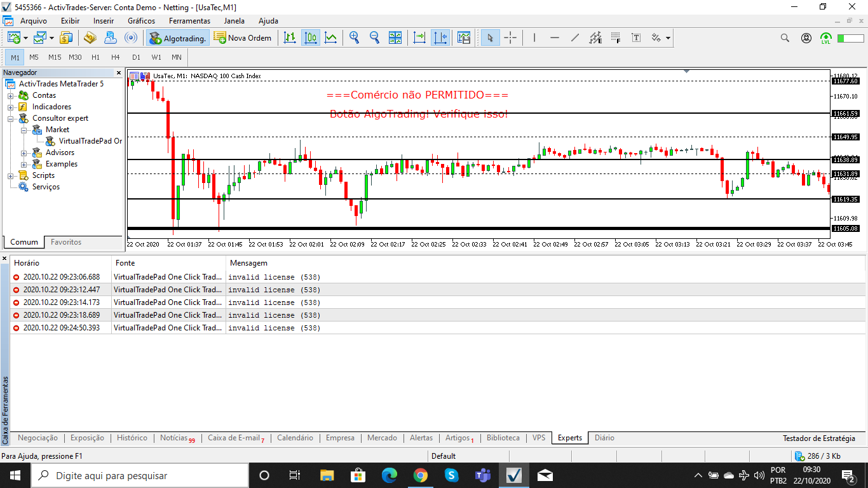
Task: Select the 09:24:50.393 invalid license log entry
Action: [x=438, y=328]
